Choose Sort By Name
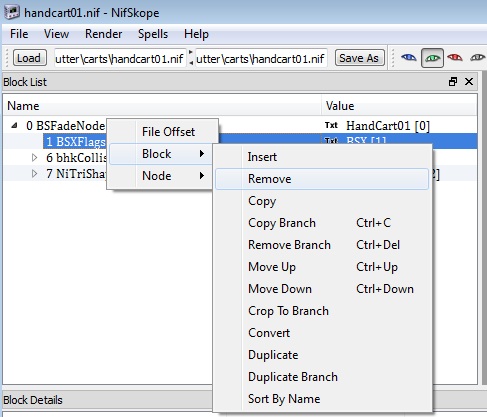Viewport: 487px width, 417px height. click(322, 399)
